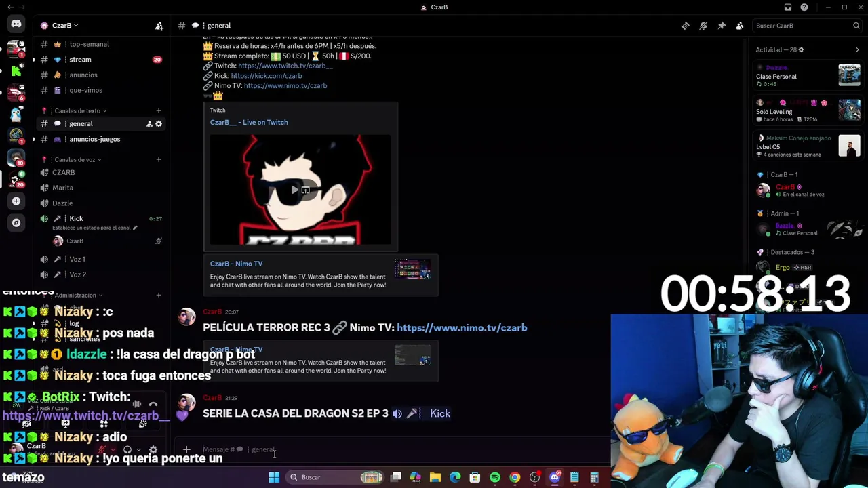The height and width of the screenshot is (488, 868).
Task: Open Solo Leveling activity card
Action: [x=808, y=110]
